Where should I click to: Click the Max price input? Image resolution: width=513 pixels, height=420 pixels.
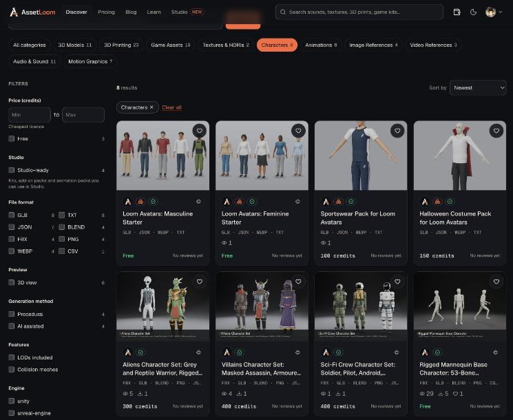[83, 115]
